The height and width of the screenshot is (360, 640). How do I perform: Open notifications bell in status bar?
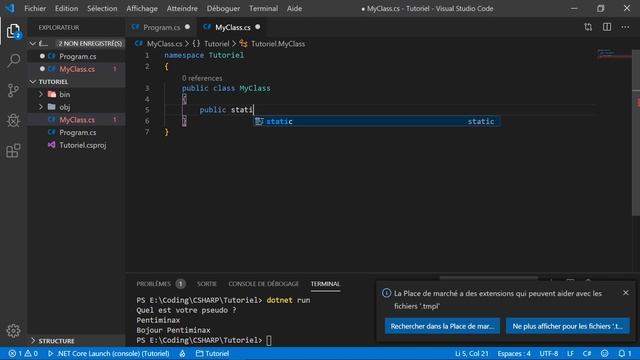point(624,353)
